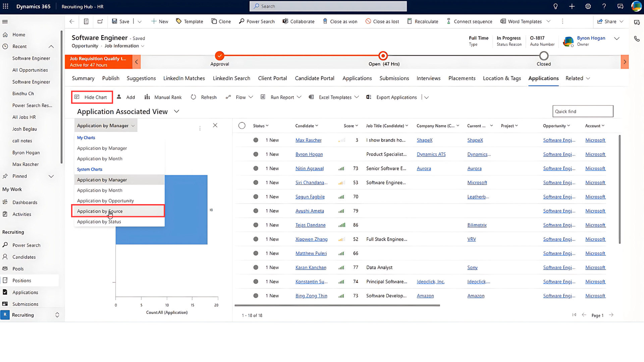
Task: Open the settings gear icon
Action: pyautogui.click(x=588, y=6)
